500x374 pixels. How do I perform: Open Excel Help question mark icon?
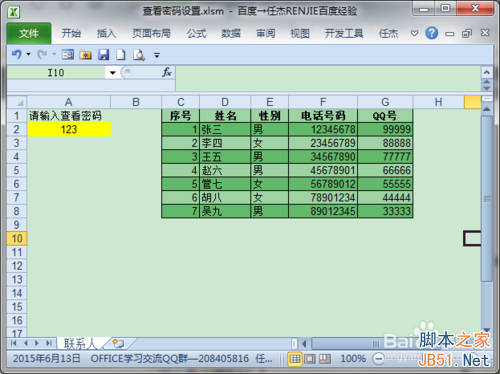click(x=432, y=33)
